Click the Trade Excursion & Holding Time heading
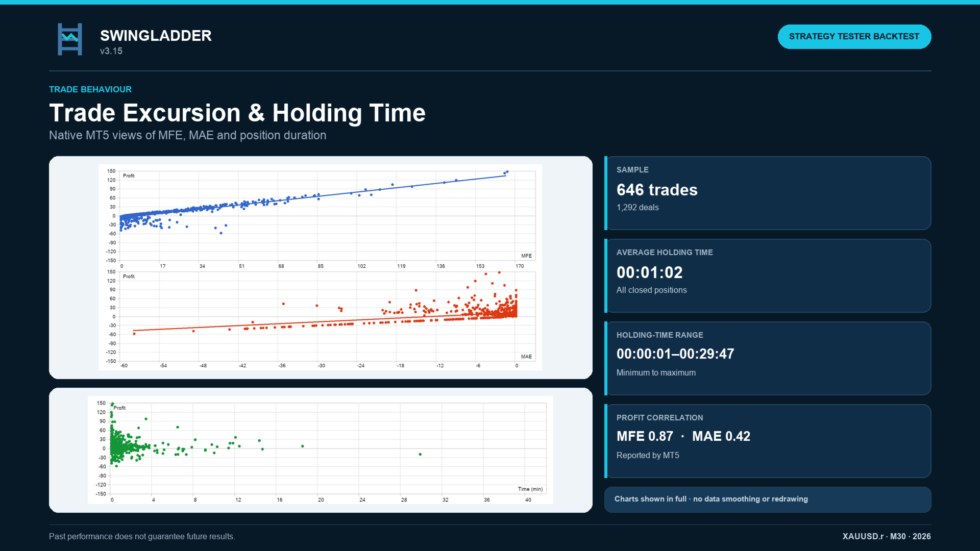This screenshot has width=980, height=551. 237,113
